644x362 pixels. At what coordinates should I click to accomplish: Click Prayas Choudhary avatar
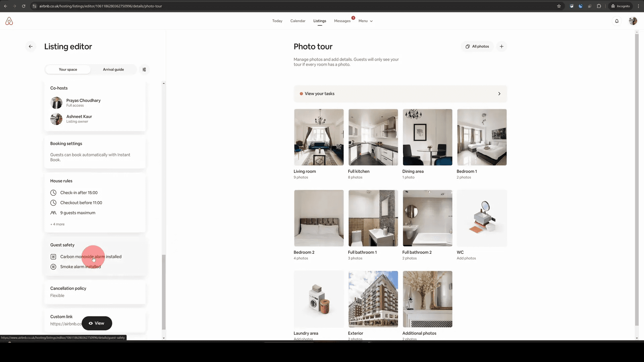[x=56, y=103]
